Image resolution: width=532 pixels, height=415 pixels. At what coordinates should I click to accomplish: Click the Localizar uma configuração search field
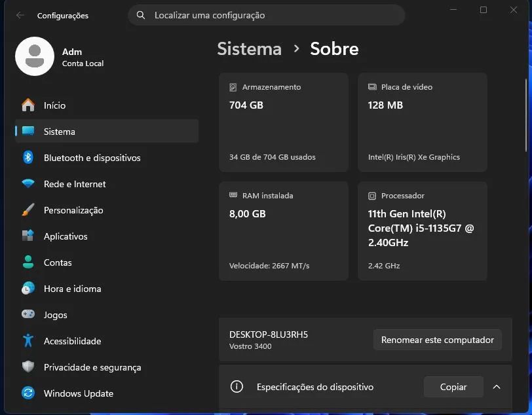[267, 15]
